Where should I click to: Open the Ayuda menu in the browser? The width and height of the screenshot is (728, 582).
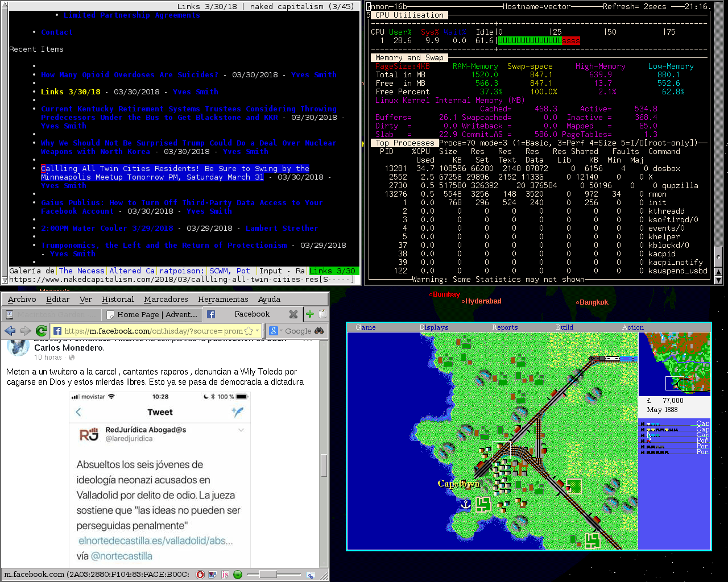click(x=269, y=299)
